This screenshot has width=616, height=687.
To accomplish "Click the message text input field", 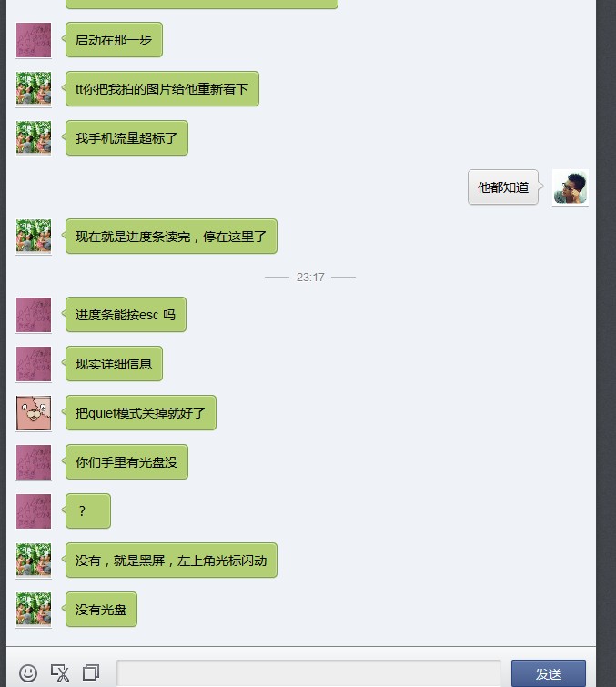I will (x=308, y=673).
